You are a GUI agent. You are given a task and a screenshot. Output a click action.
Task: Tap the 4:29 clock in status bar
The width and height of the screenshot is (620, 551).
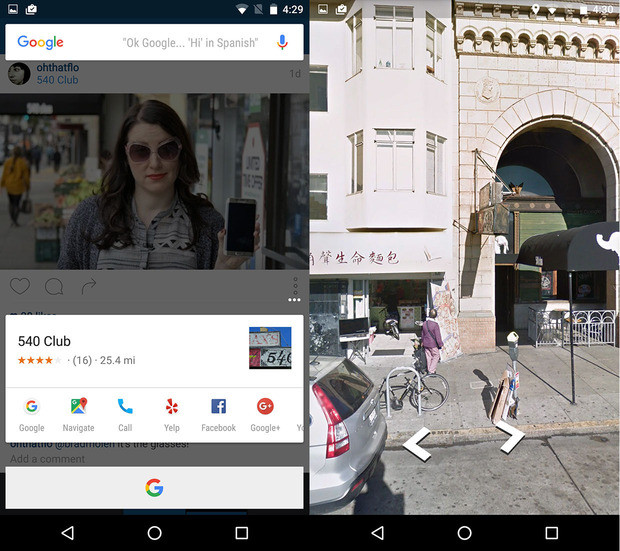[293, 9]
